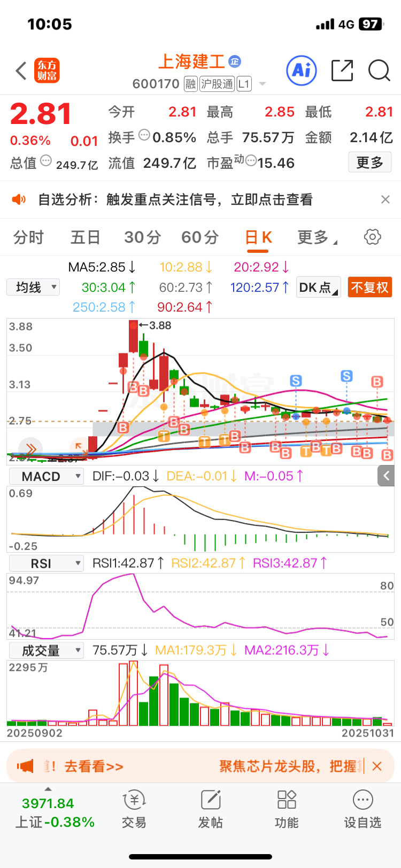Screen dimensions: 401x868
Task: Open the 更多 period dropdown tab
Action: click(x=317, y=237)
